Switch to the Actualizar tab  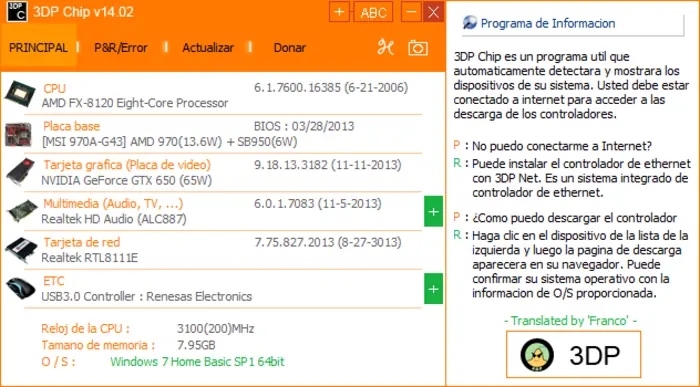(208, 48)
